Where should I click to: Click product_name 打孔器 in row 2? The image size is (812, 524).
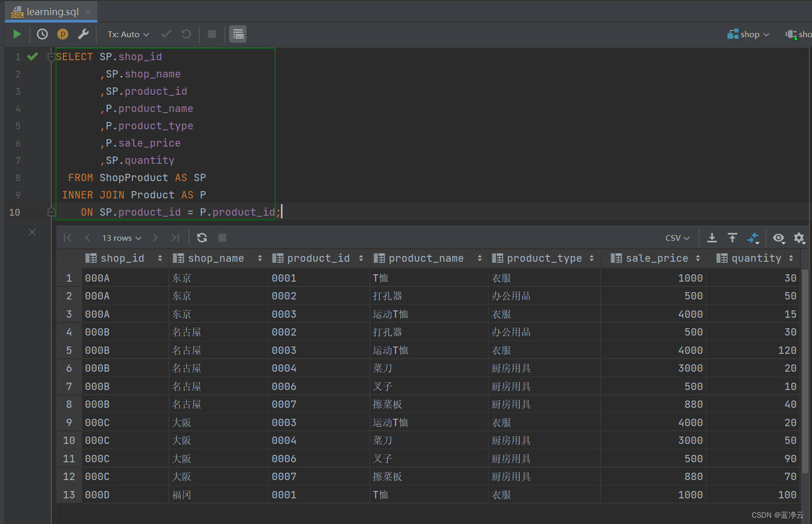coord(428,296)
